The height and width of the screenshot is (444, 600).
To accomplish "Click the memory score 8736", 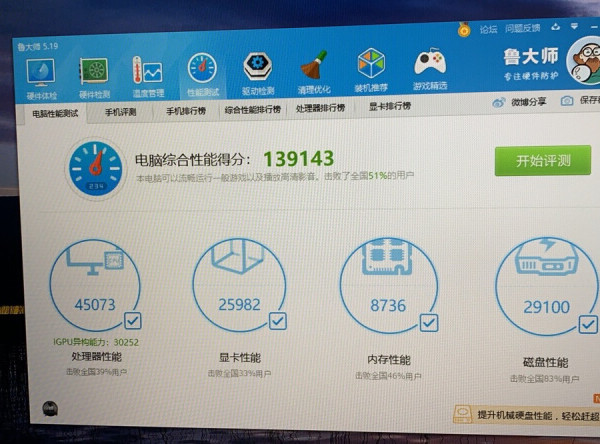I will click(388, 305).
